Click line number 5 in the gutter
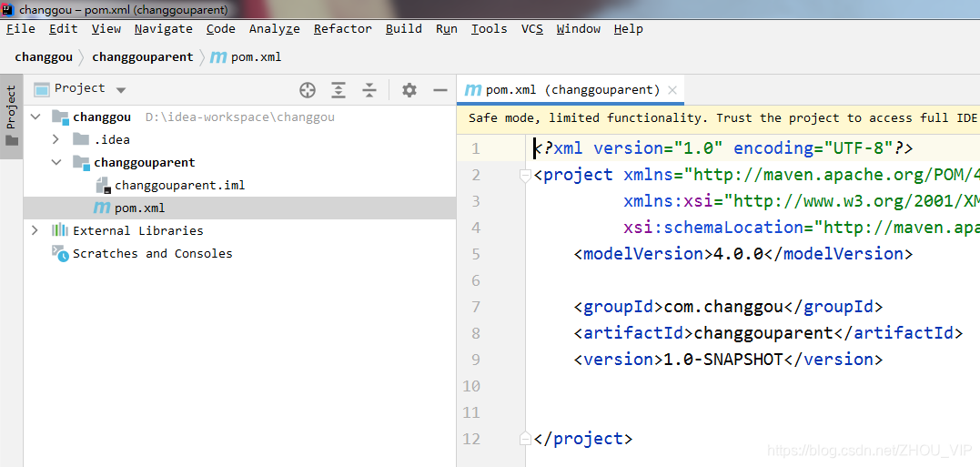Screen dimensions: 980x467 coord(476,255)
